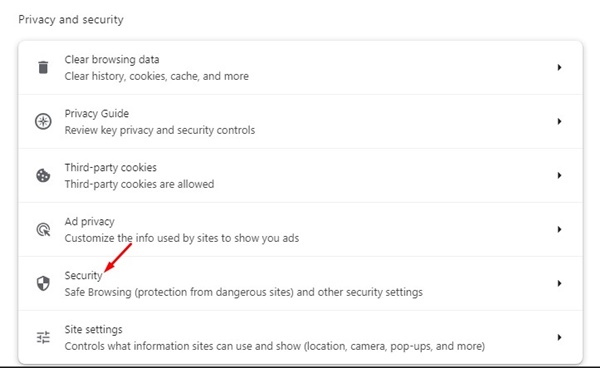Open Third-party cookies settings
Screen dimensions: 600x368
(x=300, y=176)
